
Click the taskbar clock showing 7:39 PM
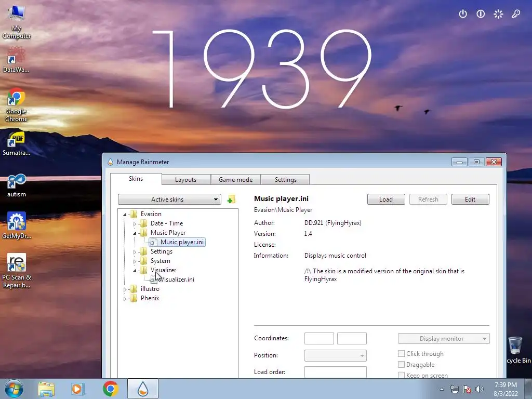click(x=506, y=389)
